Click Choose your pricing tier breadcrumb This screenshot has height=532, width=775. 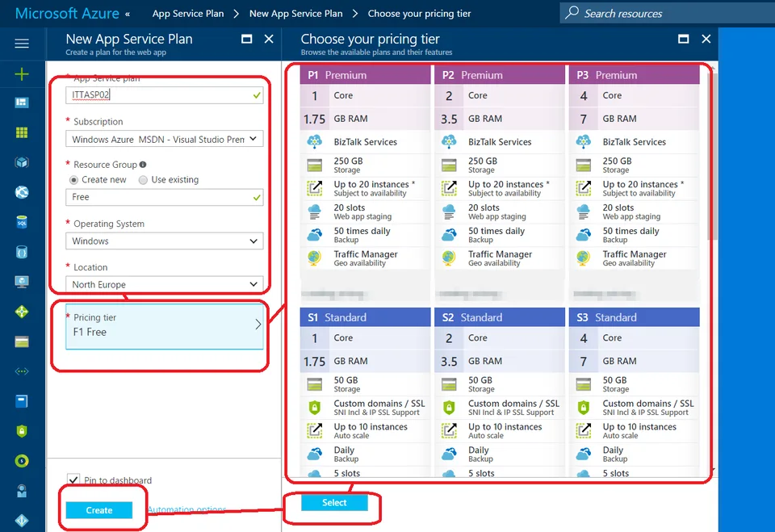[419, 14]
